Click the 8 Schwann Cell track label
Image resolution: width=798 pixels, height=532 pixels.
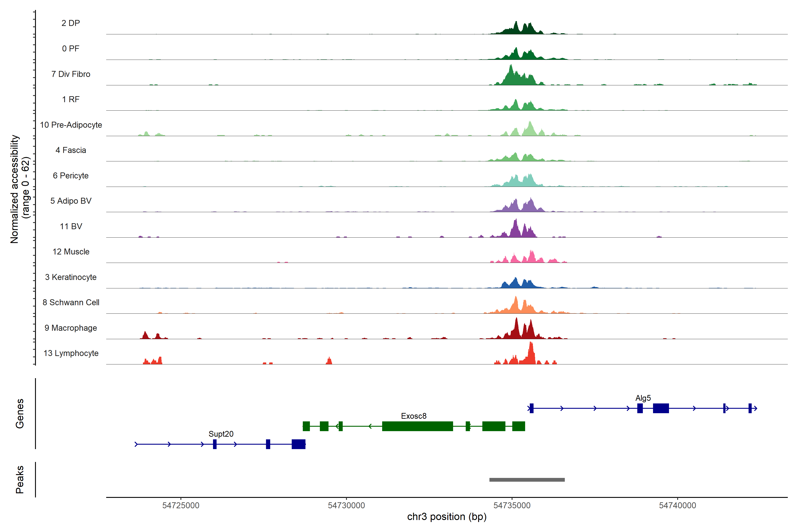[x=71, y=303]
